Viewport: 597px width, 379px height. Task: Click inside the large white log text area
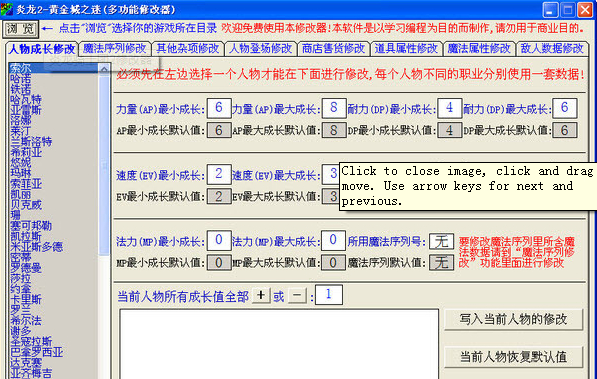[279, 344]
